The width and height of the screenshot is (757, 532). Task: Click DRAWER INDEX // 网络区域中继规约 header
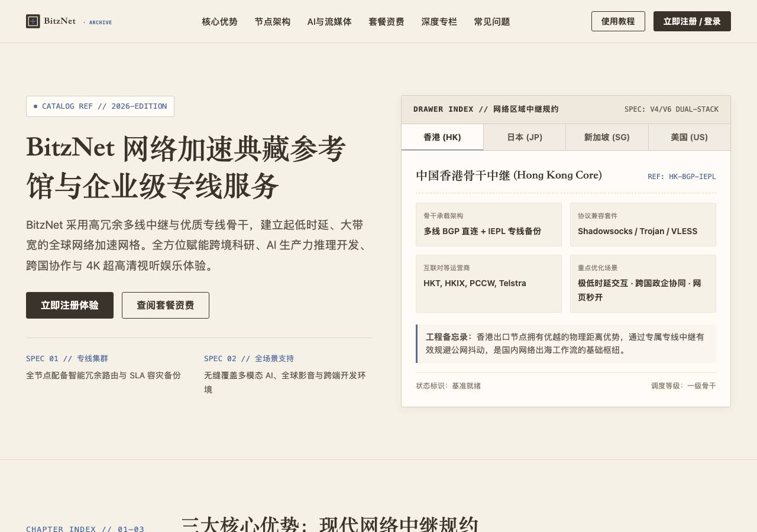pos(486,109)
